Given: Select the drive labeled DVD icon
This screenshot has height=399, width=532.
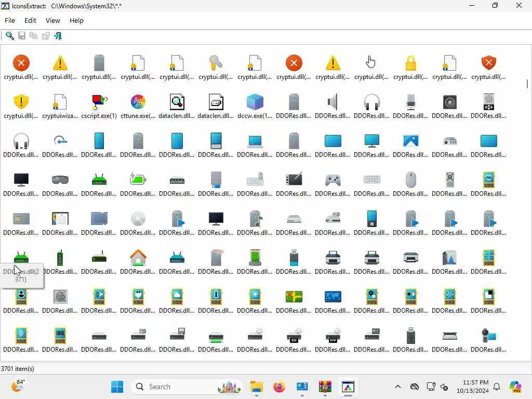Looking at the screenshot, I should (x=332, y=336).
